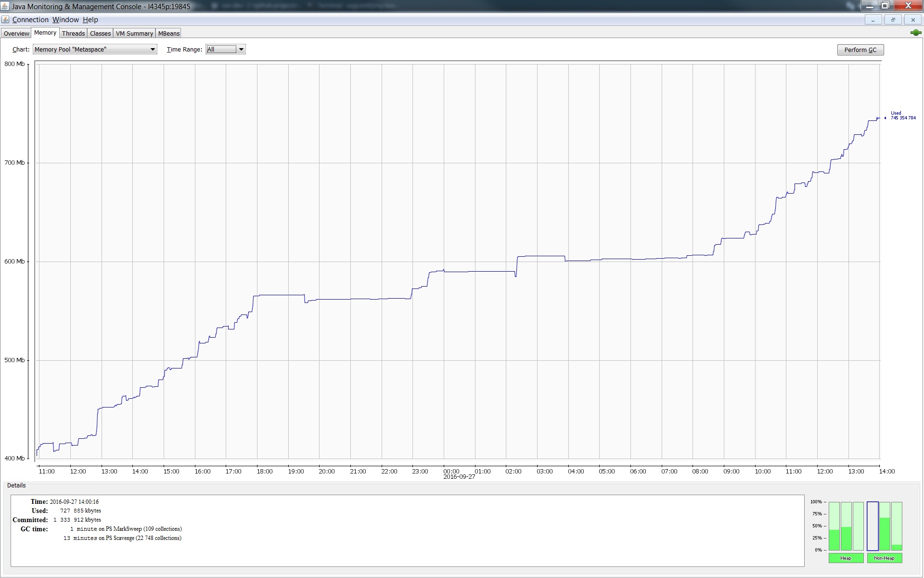Image resolution: width=924 pixels, height=578 pixels.
Task: Open the Chart memory pool dropdown
Action: click(95, 49)
